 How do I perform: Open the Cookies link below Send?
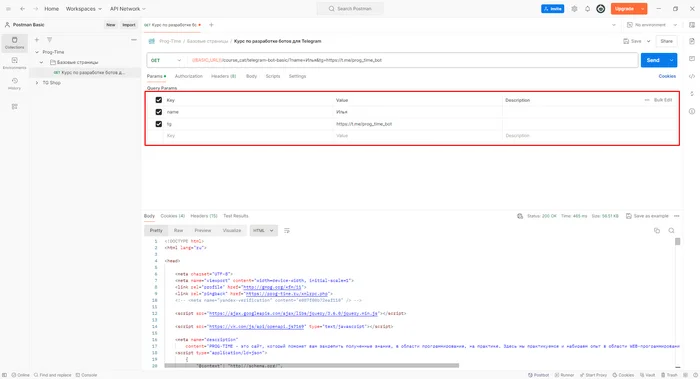(x=667, y=76)
